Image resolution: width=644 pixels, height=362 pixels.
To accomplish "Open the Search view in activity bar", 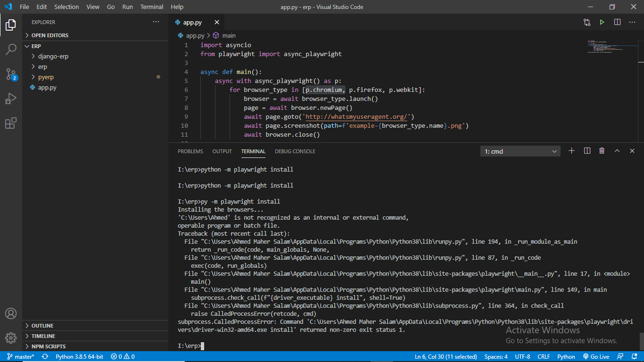I will point(11,49).
